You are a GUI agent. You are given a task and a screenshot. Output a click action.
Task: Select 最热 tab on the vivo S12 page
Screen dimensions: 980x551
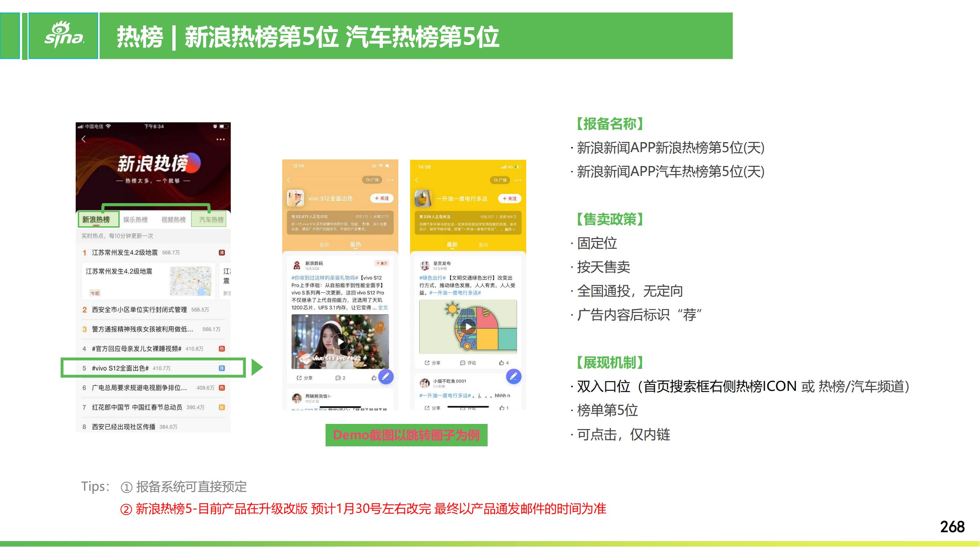tap(355, 245)
